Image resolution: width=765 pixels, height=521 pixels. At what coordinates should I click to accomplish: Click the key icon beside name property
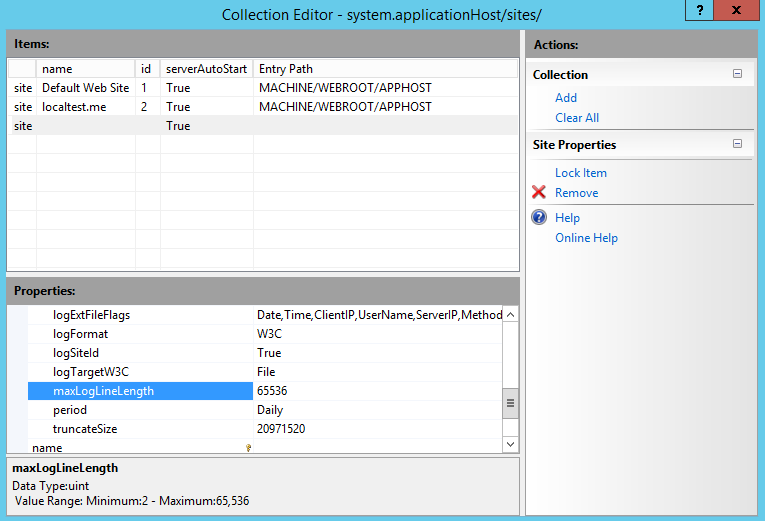(x=248, y=447)
